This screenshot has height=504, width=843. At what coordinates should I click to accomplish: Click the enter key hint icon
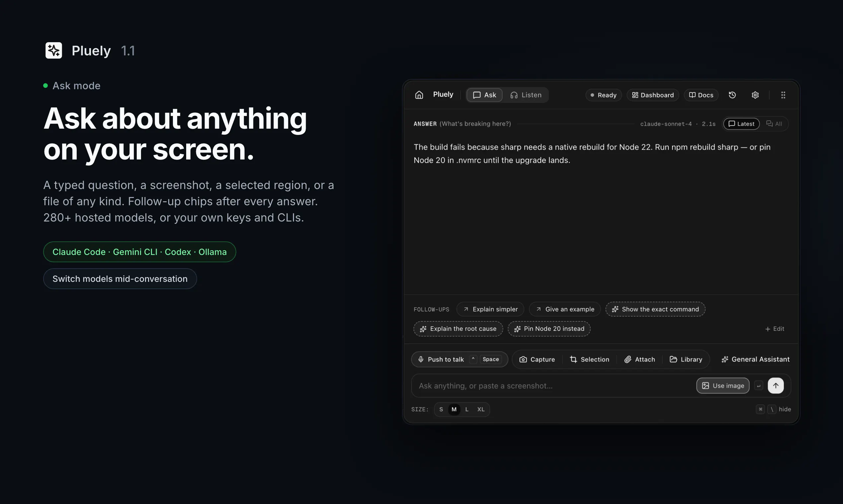coord(759,386)
